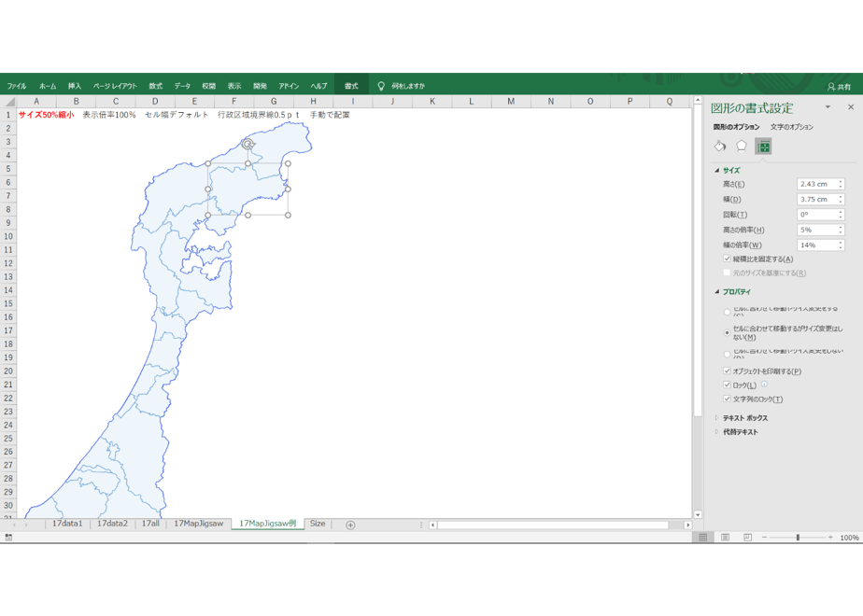Click the Select All corner triangle
Screen dimensions: 863x616
click(8, 102)
